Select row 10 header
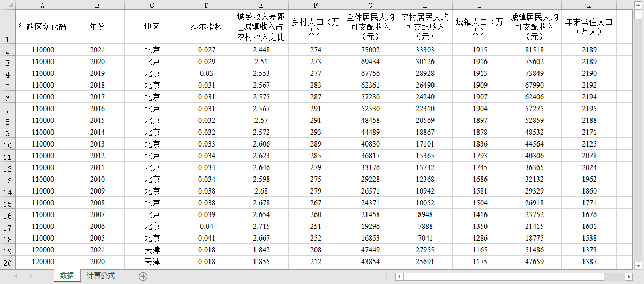This screenshot has width=644, height=284. click(x=8, y=144)
